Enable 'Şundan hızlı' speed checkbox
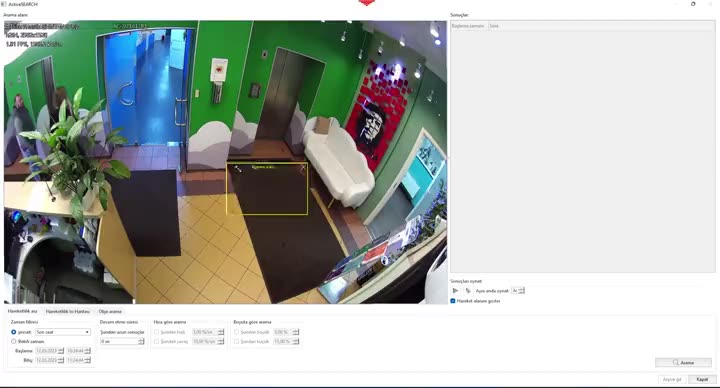The height and width of the screenshot is (388, 720). 157,332
